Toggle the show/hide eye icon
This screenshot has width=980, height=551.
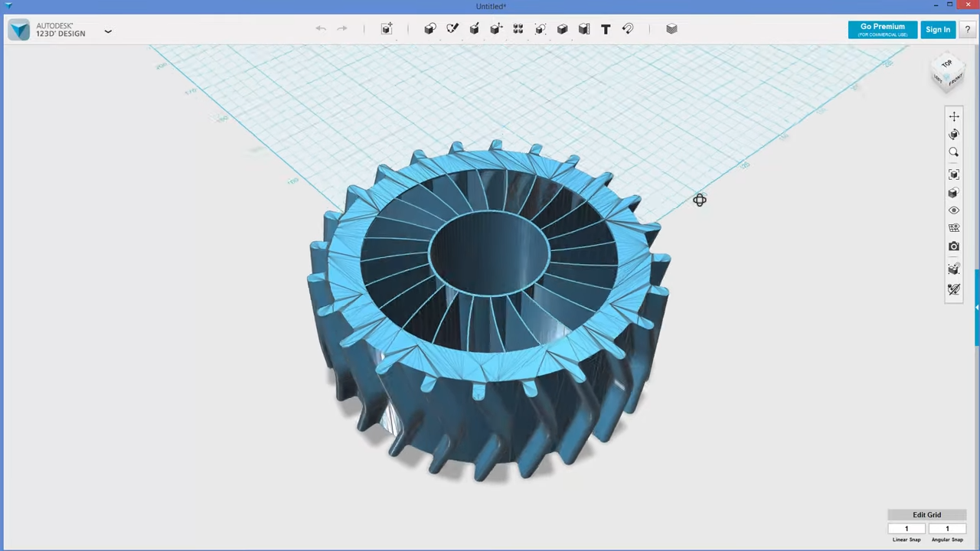pos(954,210)
